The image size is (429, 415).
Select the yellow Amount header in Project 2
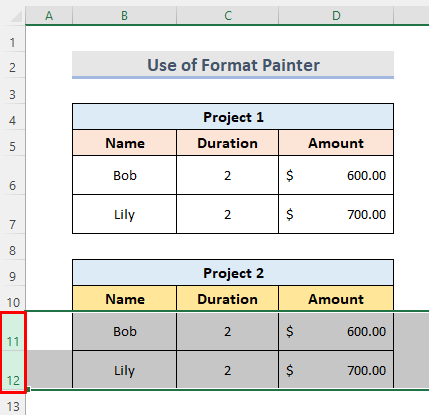336,299
